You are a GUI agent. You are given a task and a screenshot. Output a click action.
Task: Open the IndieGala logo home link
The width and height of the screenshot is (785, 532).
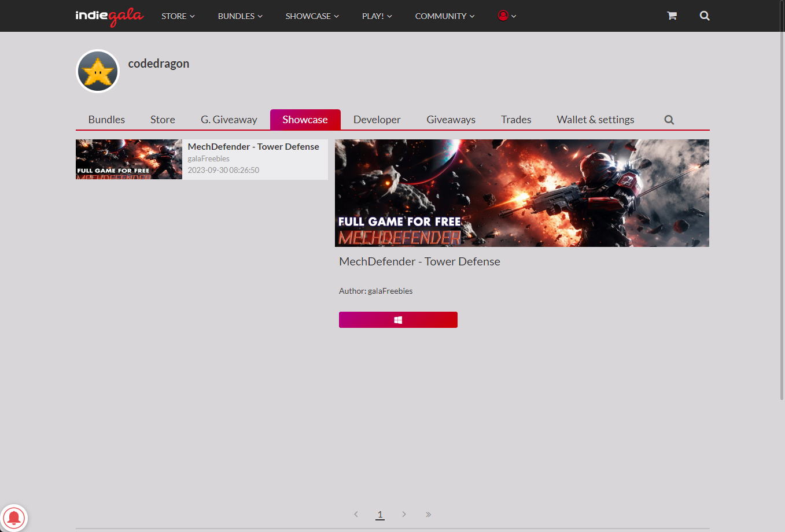109,16
